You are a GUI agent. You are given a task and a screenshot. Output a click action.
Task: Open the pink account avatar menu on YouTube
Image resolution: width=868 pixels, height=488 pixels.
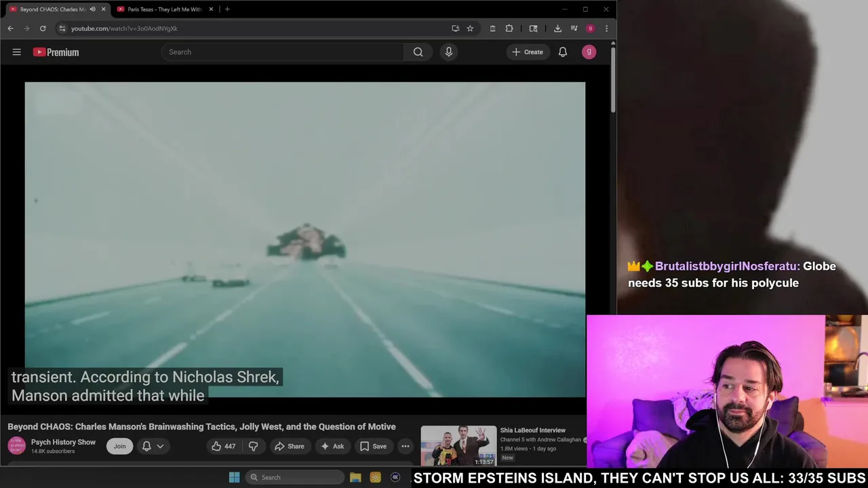pyautogui.click(x=589, y=52)
